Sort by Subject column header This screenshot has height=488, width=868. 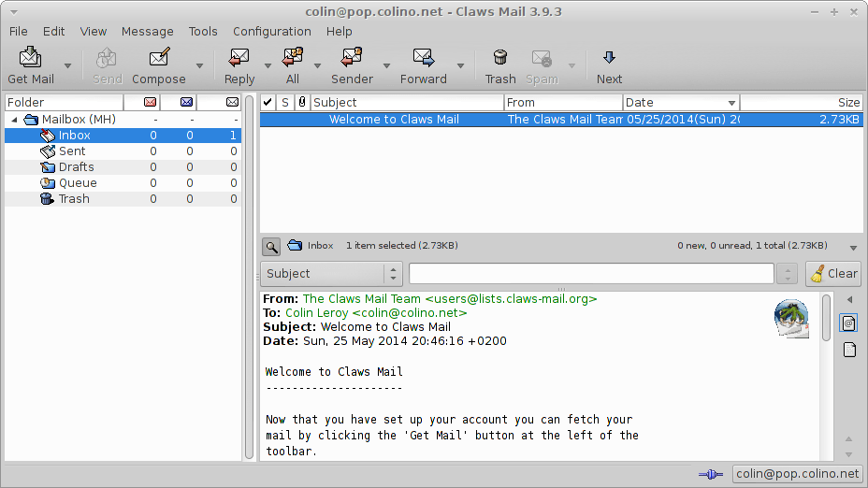pos(407,102)
